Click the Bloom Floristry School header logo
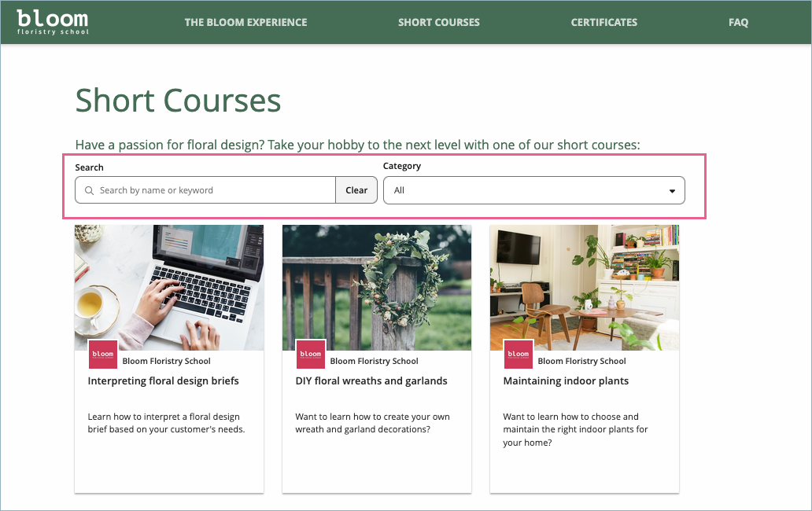 (x=53, y=22)
